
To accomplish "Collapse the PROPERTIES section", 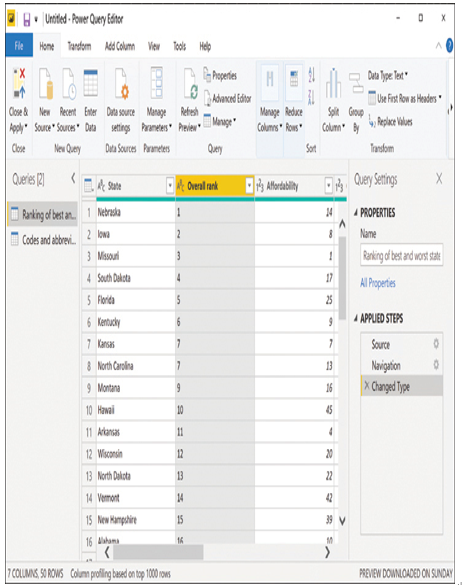I will (x=356, y=213).
